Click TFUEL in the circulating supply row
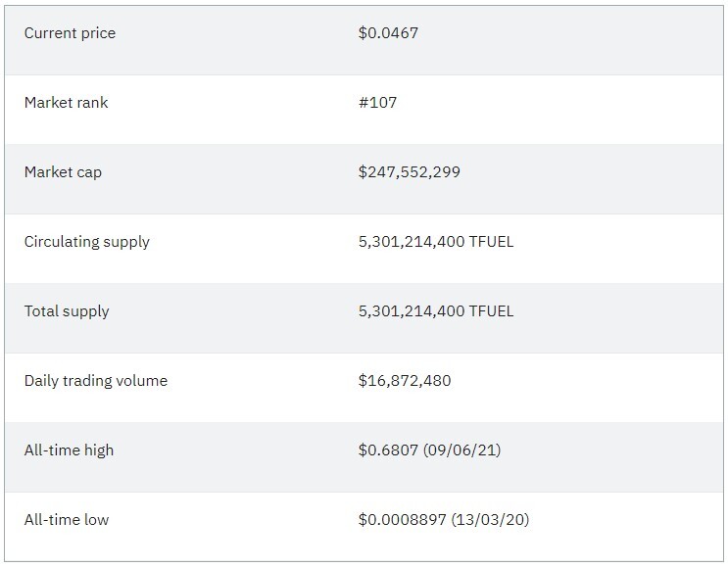728x568 pixels. 491,242
